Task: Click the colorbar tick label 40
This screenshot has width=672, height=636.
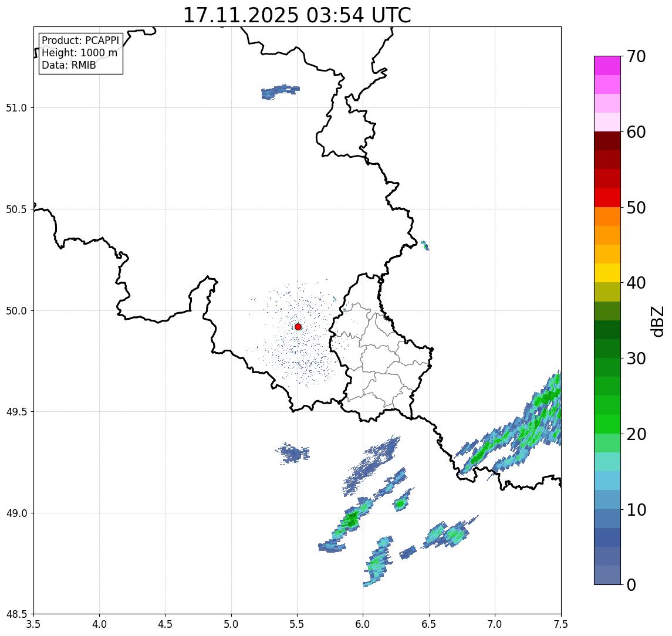Action: click(636, 283)
